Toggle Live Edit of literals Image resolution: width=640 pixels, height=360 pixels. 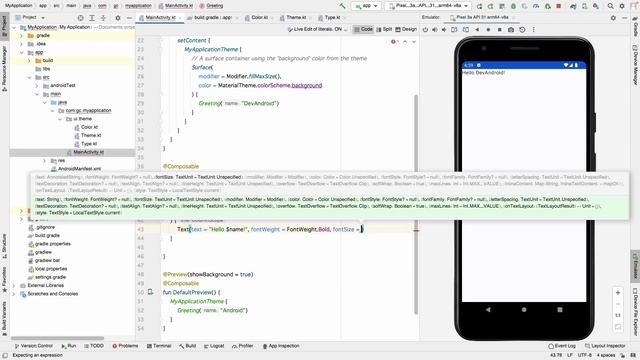(x=317, y=29)
